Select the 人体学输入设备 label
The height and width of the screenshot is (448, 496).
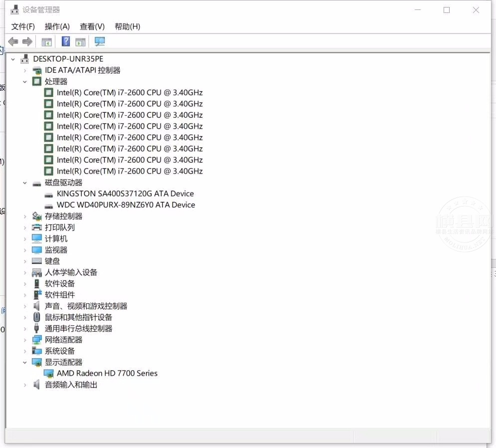(71, 272)
